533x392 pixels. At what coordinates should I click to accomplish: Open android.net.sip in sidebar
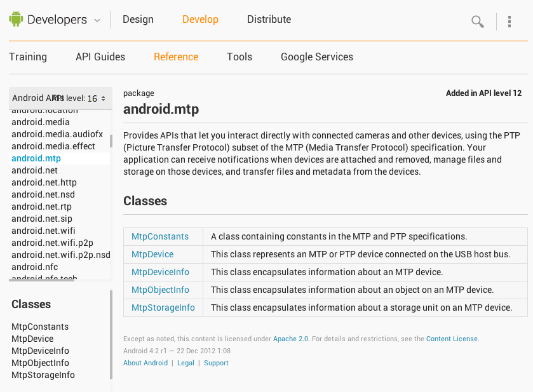[x=42, y=219]
